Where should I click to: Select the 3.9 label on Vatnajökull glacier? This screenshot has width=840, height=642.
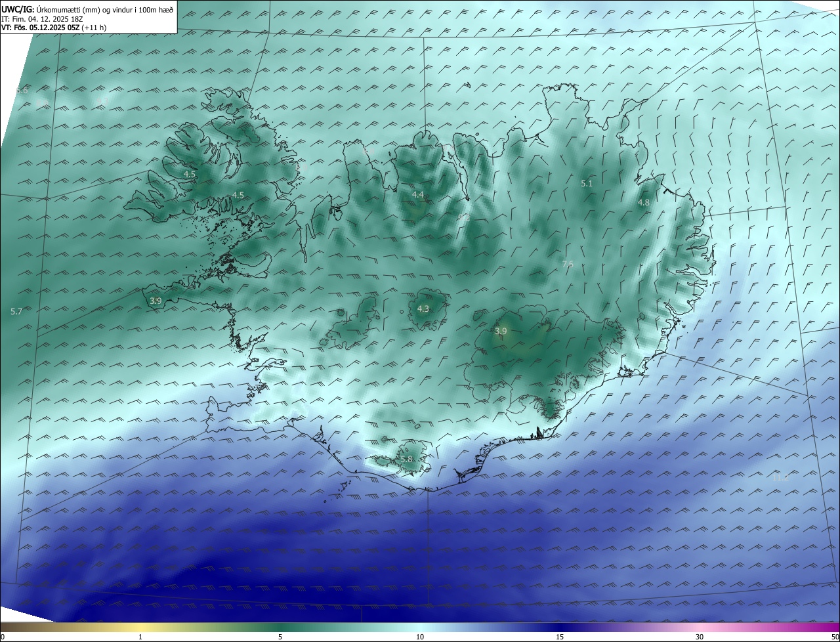501,332
